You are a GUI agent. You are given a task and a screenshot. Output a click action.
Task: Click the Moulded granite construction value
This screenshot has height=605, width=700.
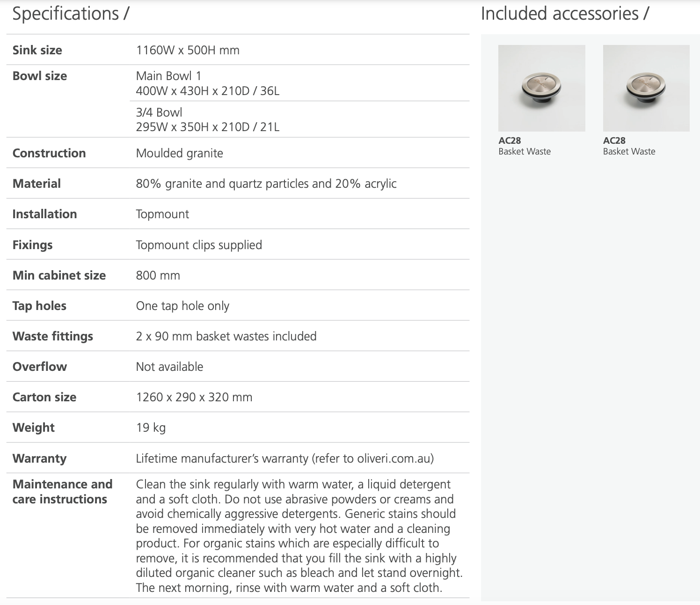coord(179,153)
